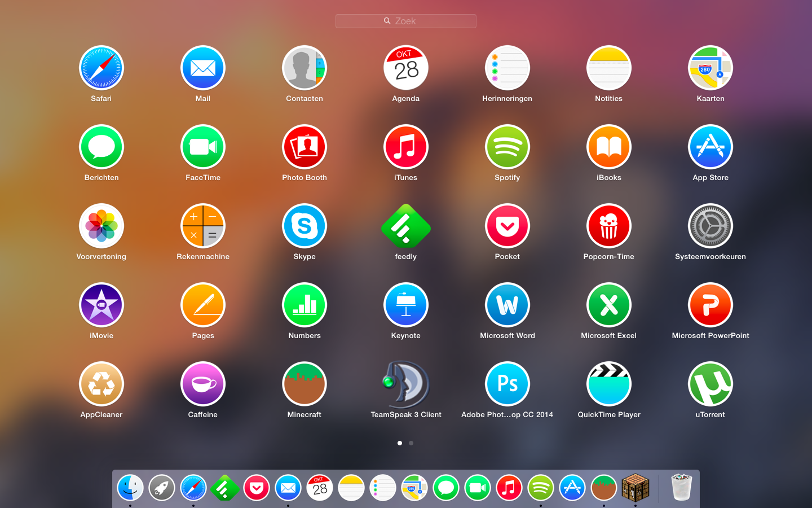The image size is (812, 508).
Task: Launch Pocket in the Launchpad grid
Action: point(507,226)
